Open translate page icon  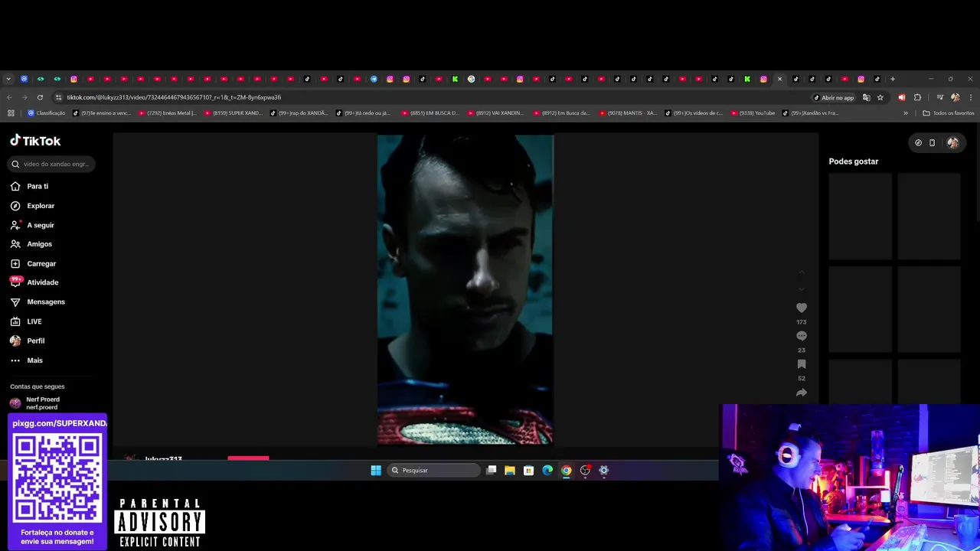coord(866,97)
